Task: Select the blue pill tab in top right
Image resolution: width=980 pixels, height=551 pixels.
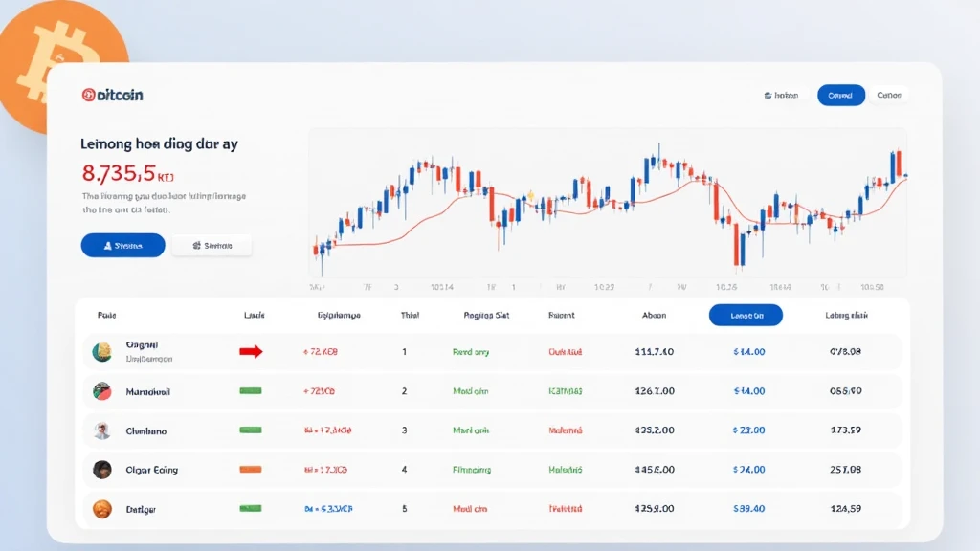Action: pos(840,95)
